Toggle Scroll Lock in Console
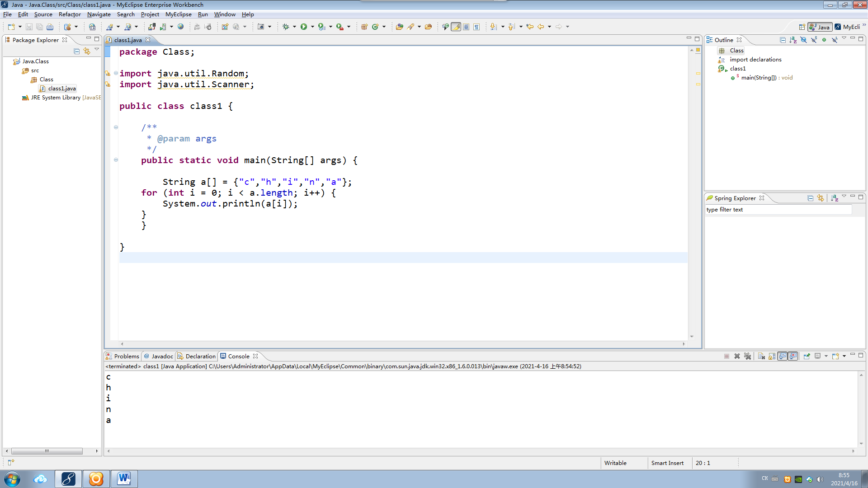Viewport: 868px width, 488px height. tap(772, 356)
